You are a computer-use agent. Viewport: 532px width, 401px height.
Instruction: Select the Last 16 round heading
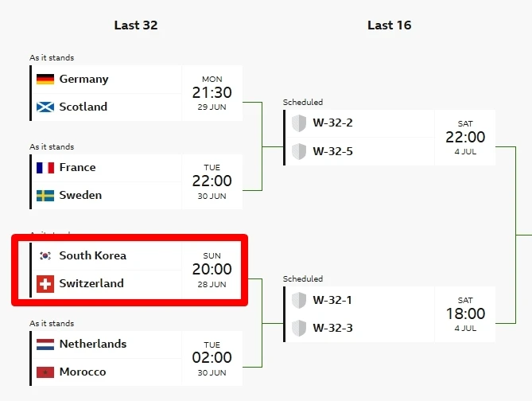(x=389, y=25)
